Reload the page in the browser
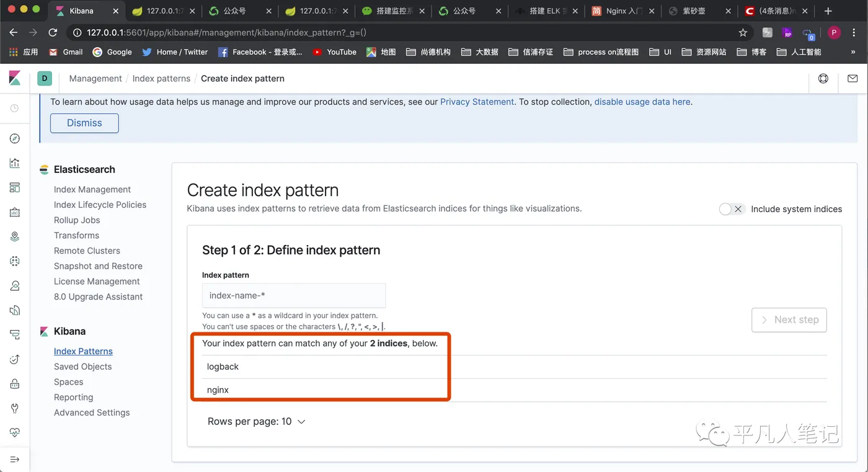The image size is (868, 472). click(x=53, y=33)
